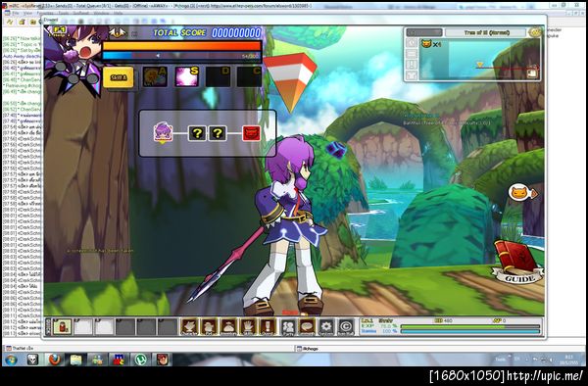Screen dimensions: 588x386
Task: Open the Character menu icon
Action: click(x=189, y=327)
